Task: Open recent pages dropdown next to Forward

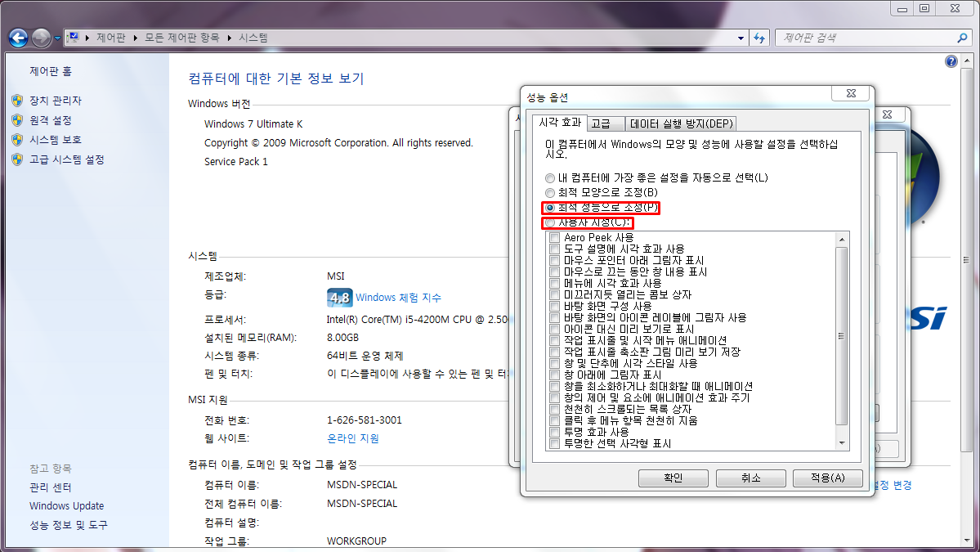Action: 57,38
